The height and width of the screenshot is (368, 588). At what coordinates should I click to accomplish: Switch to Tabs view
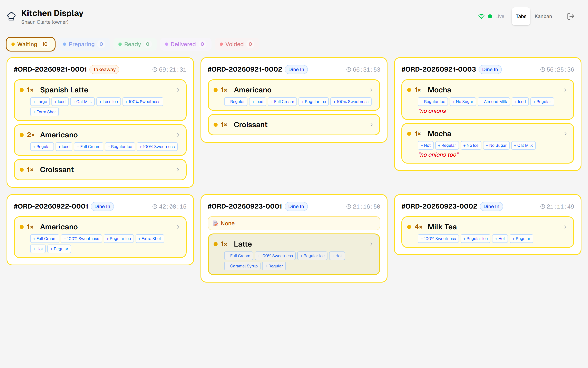pos(521,16)
